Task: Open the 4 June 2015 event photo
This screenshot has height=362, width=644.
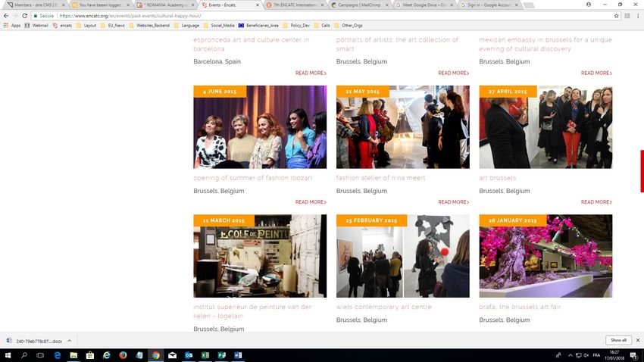Action: (x=260, y=126)
